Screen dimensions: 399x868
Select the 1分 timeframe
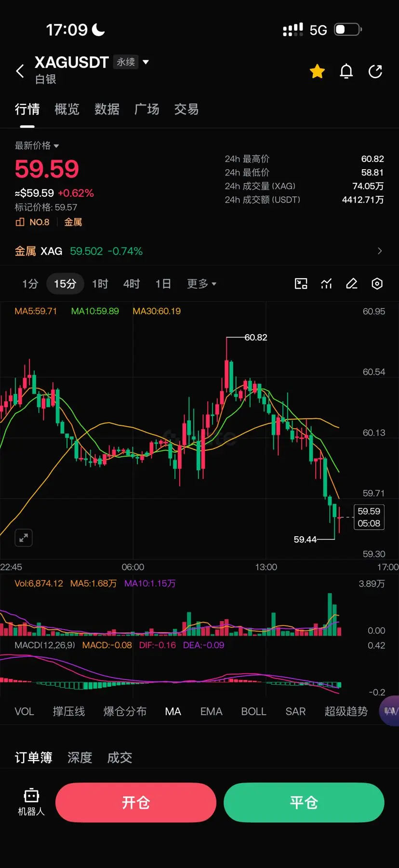click(30, 284)
